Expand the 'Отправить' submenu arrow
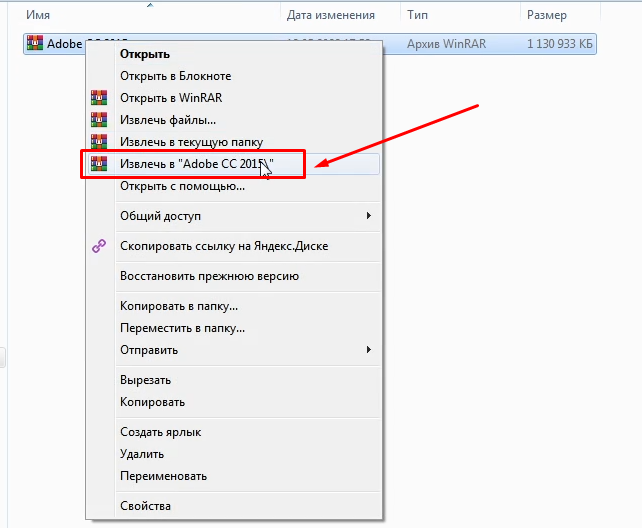Screen dimensions: 642x528 [x=369, y=350]
